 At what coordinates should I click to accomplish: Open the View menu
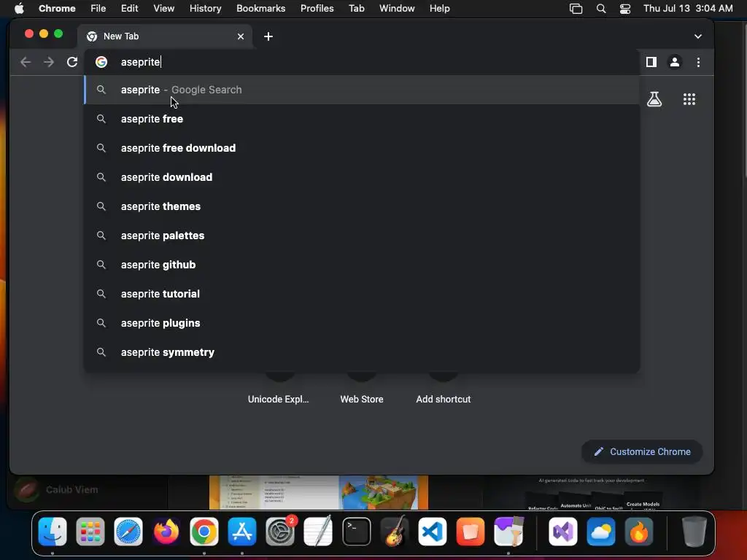(x=163, y=9)
